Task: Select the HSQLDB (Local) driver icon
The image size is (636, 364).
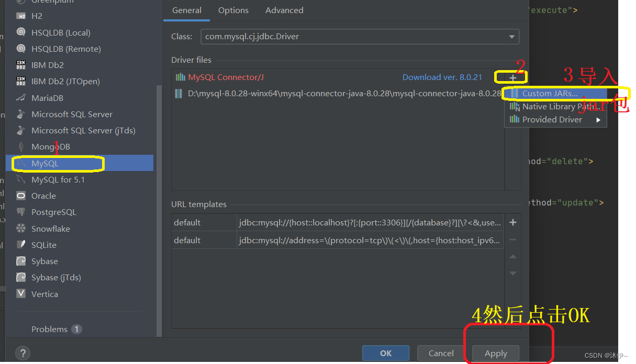Action: tap(21, 32)
